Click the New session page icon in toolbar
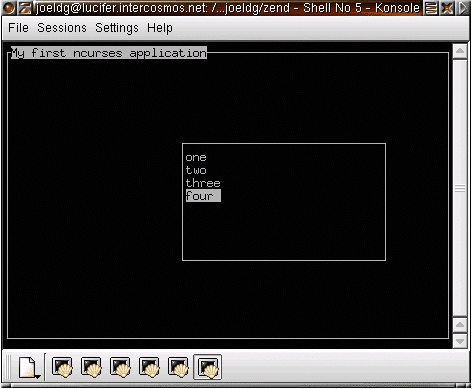Viewport: 472px width, 389px height. (29, 368)
